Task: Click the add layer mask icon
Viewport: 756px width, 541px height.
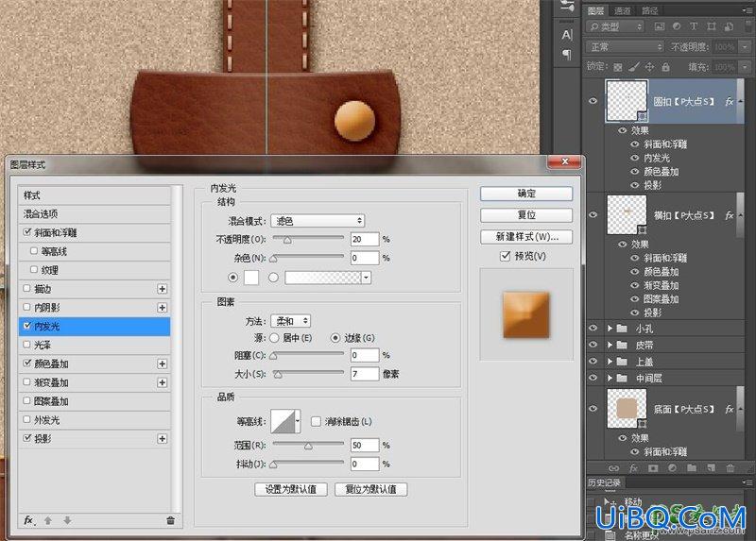Action: [x=653, y=467]
